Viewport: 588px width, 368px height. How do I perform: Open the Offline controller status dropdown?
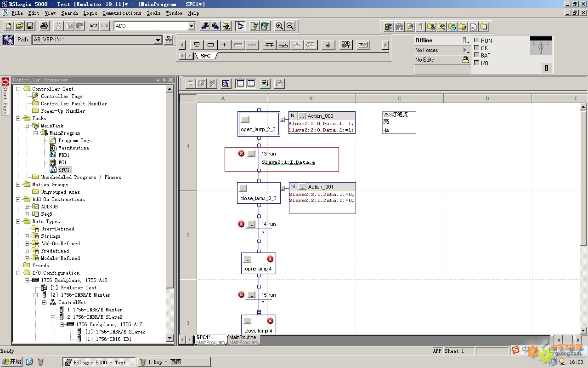466,40
